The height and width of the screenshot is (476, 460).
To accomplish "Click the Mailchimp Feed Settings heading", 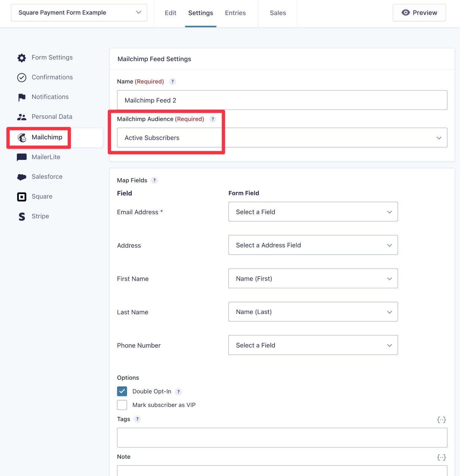I will 154,59.
